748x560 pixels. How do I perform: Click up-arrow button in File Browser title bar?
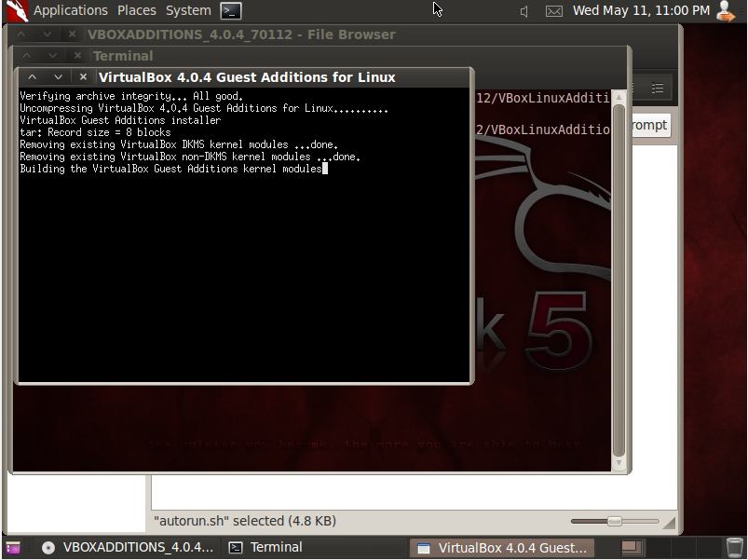click(21, 34)
